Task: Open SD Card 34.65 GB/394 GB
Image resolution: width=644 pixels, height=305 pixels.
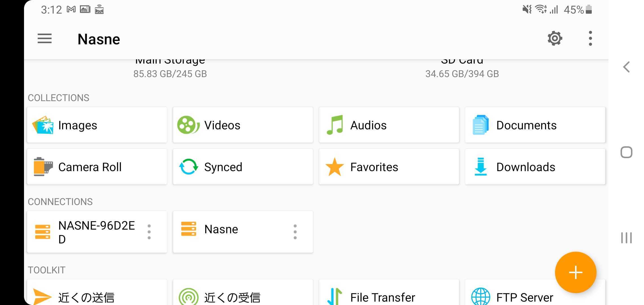Action: point(462,69)
